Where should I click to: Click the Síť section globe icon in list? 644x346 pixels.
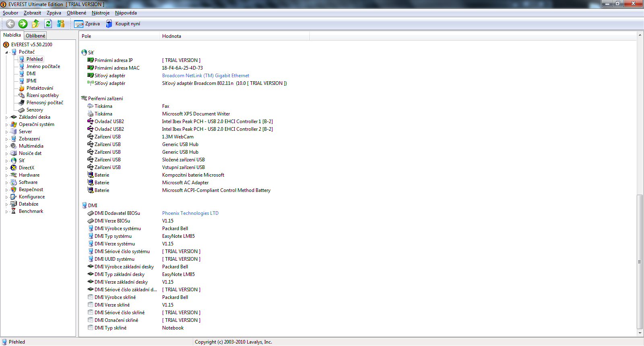point(84,53)
